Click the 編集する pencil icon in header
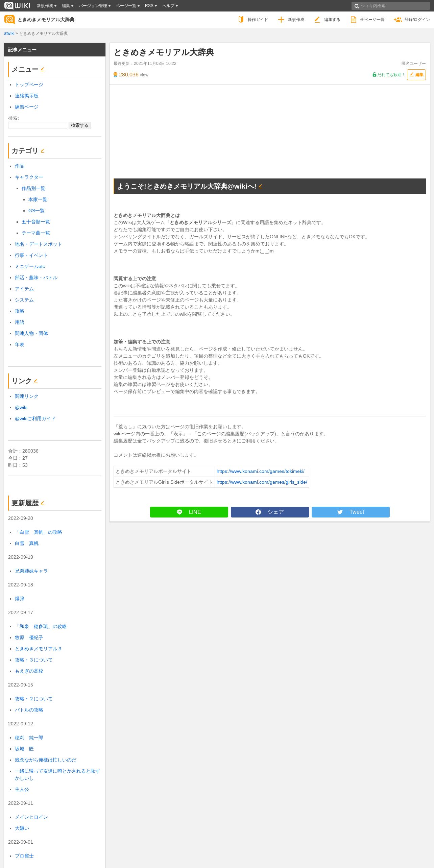The width and height of the screenshot is (434, 868). 317,20
